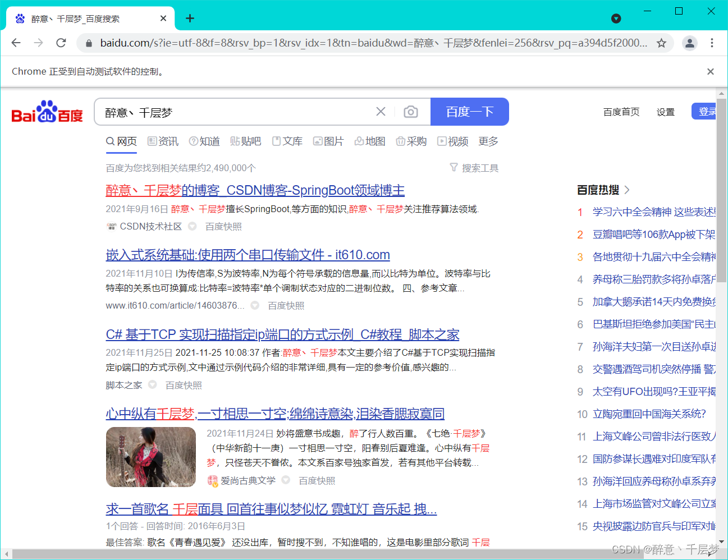Go back with browser back arrow
The image size is (728, 560).
(x=16, y=43)
